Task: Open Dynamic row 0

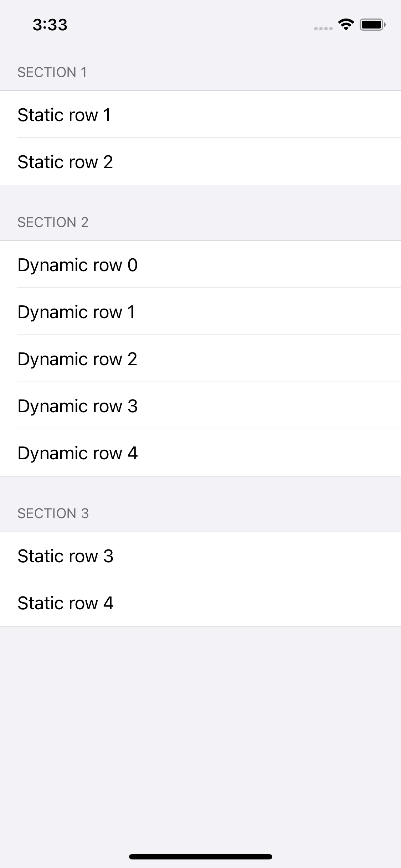Action: point(200,264)
